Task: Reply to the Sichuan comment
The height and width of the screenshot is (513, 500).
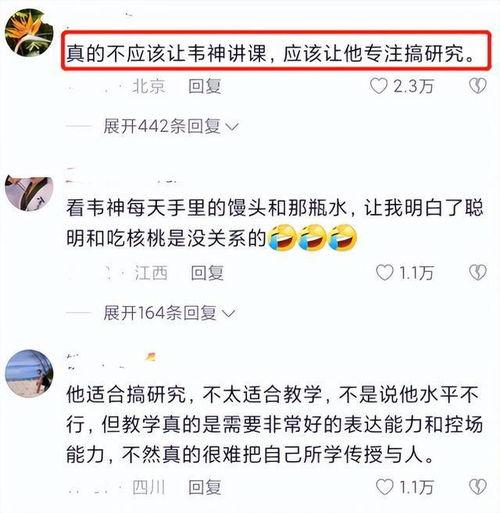Action: (x=205, y=487)
